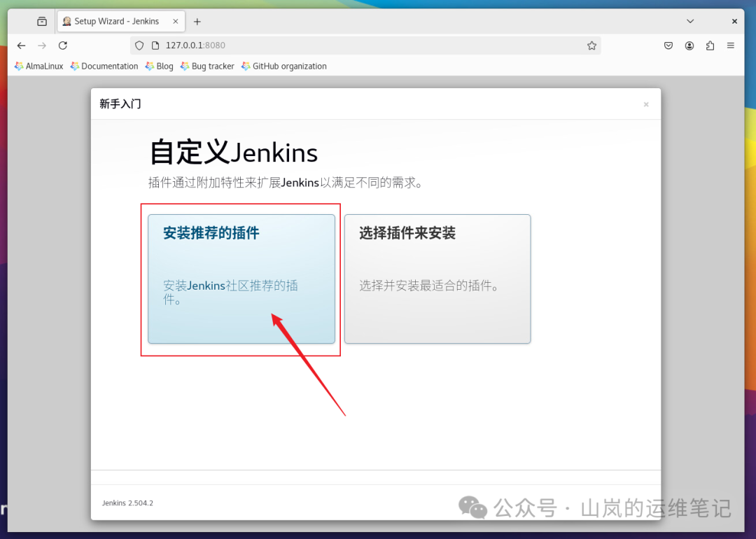Select the 选择插件来安装 option card
Image resolution: width=756 pixels, height=539 pixels.
click(x=437, y=279)
